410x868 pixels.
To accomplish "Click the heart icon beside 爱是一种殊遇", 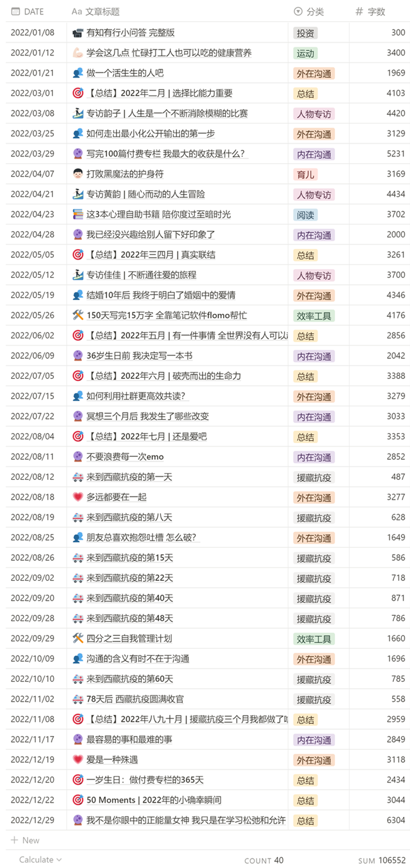I will (78, 760).
